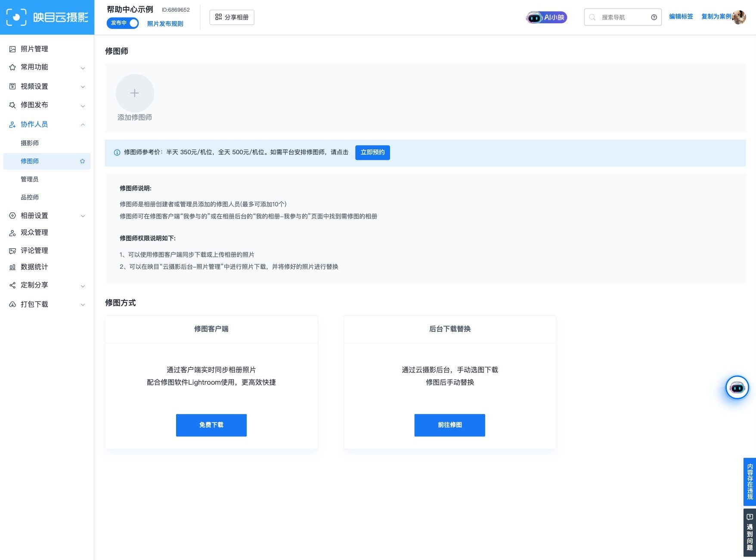Viewport: 756px width, 560px height.
Task: Open the 照片发布规则 link
Action: click(x=165, y=24)
